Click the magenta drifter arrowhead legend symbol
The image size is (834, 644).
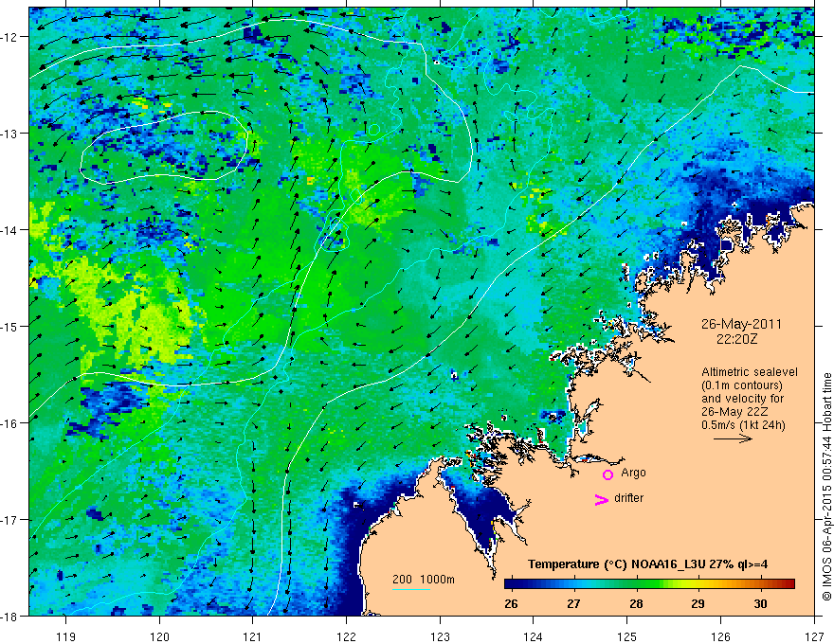click(x=601, y=499)
